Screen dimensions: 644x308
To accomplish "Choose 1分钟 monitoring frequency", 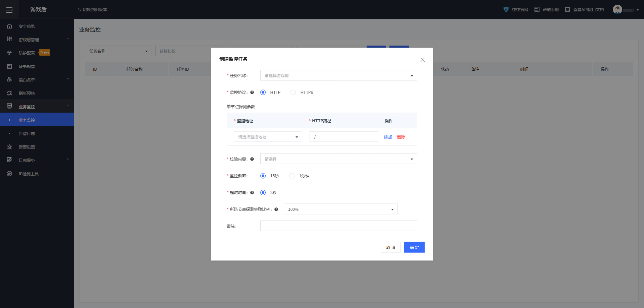I will click(x=292, y=176).
